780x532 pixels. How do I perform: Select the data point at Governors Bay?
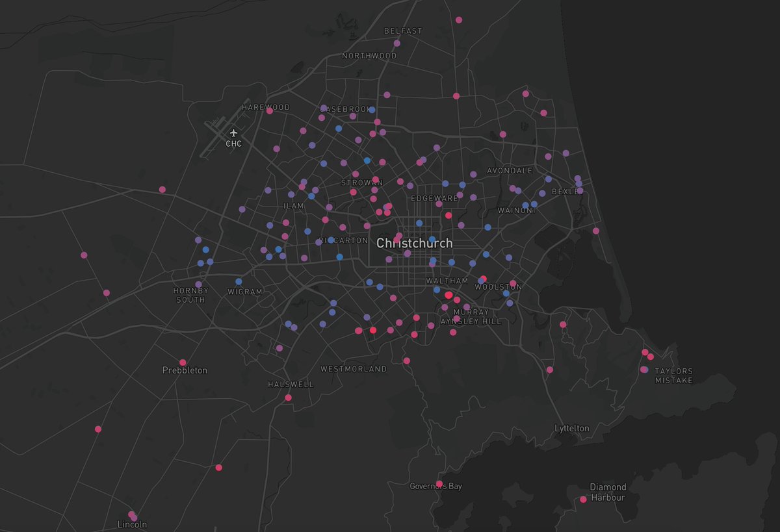(x=439, y=484)
